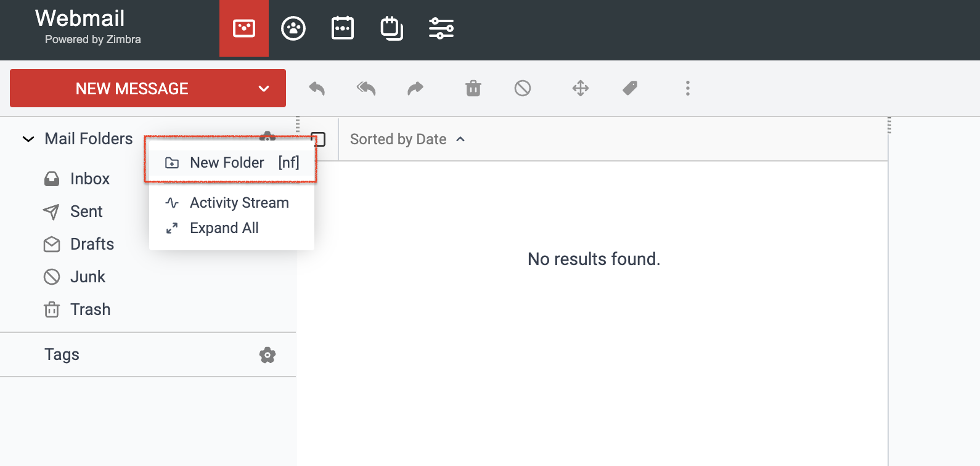
Task: Choose Activity Stream from the menu
Action: pyautogui.click(x=232, y=203)
